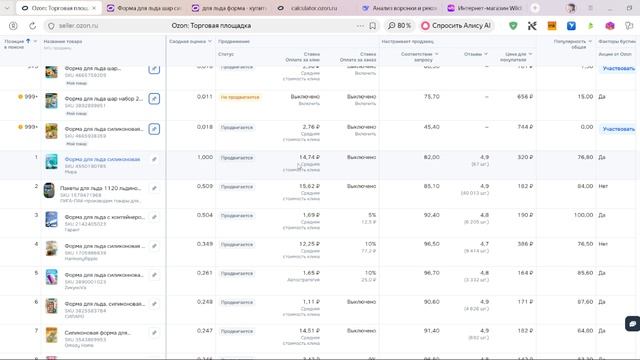Switch to 'Форма для льда шар' tab
This screenshot has height=360, width=640.
(x=145, y=8)
